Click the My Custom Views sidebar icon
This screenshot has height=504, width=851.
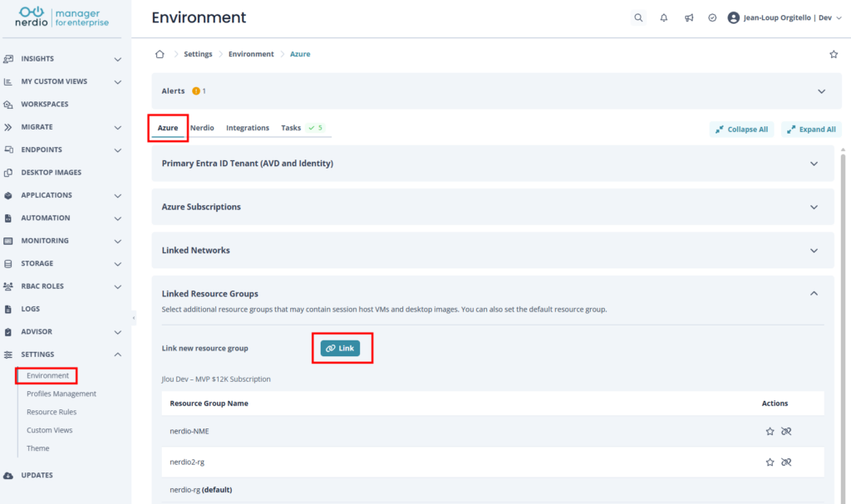click(8, 81)
